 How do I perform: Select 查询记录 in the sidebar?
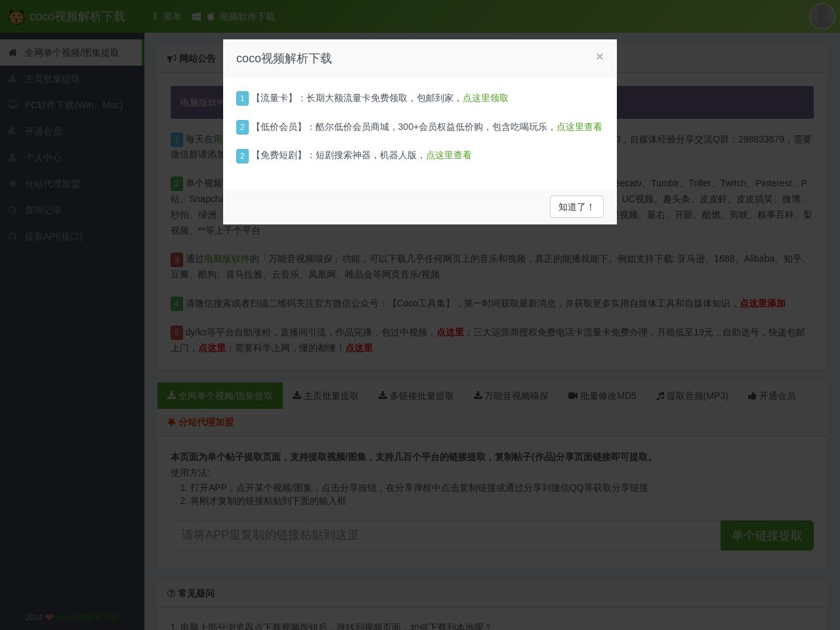(72, 210)
